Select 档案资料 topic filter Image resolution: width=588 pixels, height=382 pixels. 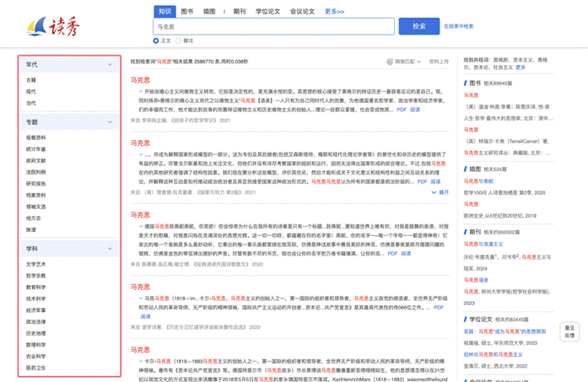(x=36, y=195)
